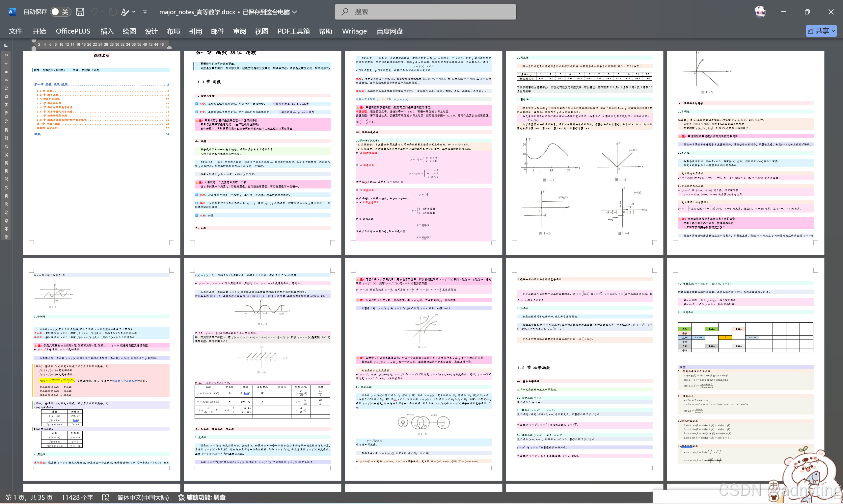The image size is (843, 504).
Task: Click the tab stop selector at ruler corner
Action: pos(6,45)
